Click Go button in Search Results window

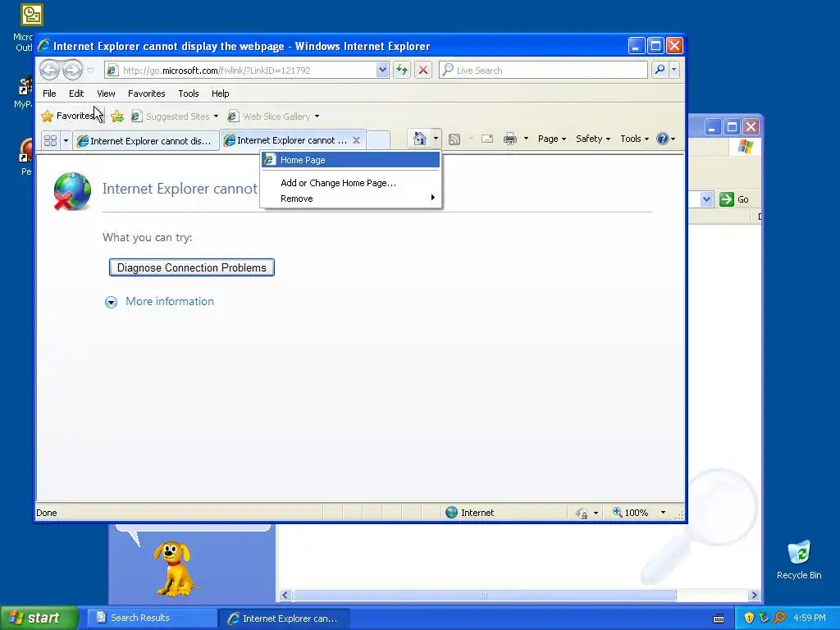click(x=733, y=199)
